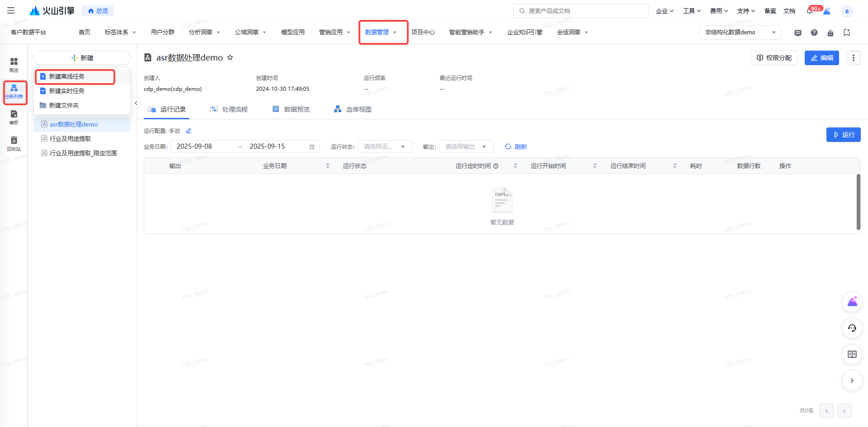Go to 首页 in the navigation bar

pos(85,33)
